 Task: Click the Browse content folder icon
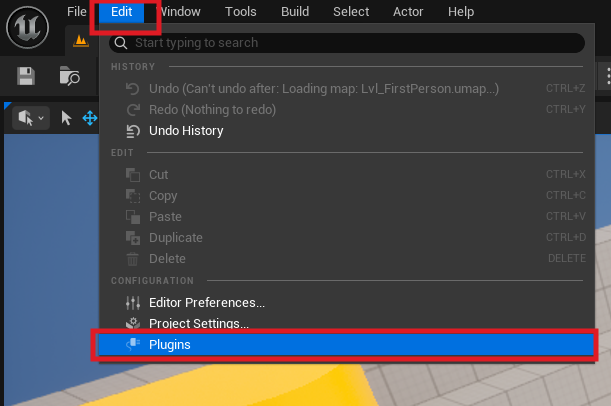click(69, 76)
